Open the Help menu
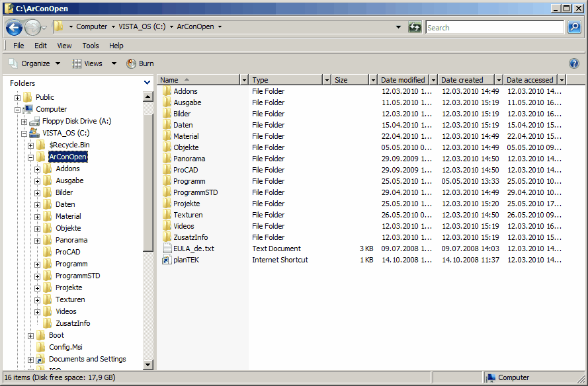 click(116, 46)
